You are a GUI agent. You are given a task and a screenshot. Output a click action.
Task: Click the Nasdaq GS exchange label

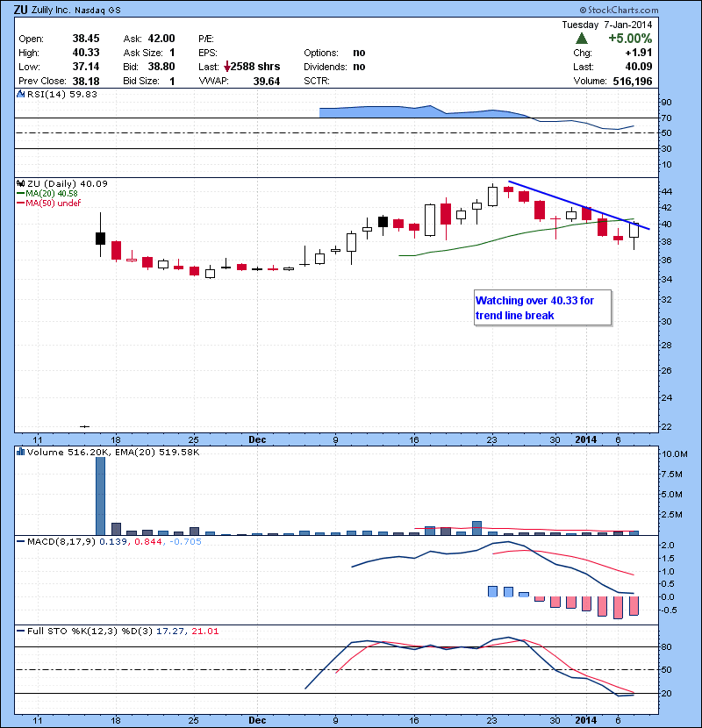point(97,11)
